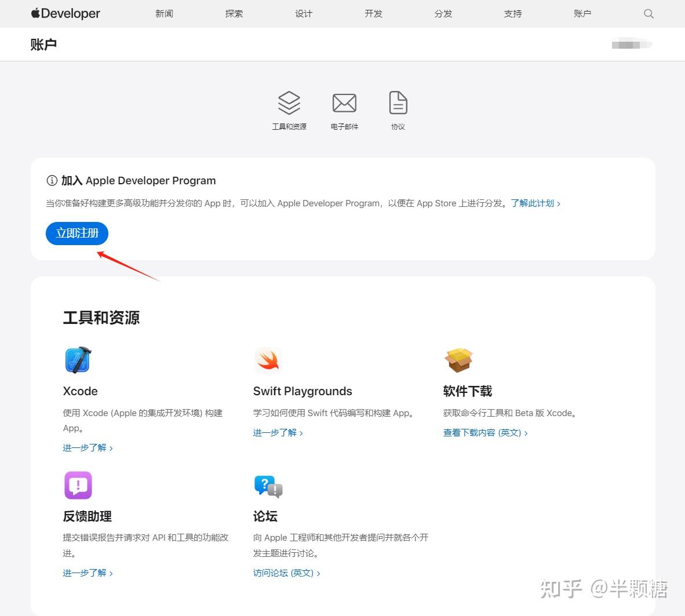Go to the Apple Developer logo
685x616 pixels.
65,14
